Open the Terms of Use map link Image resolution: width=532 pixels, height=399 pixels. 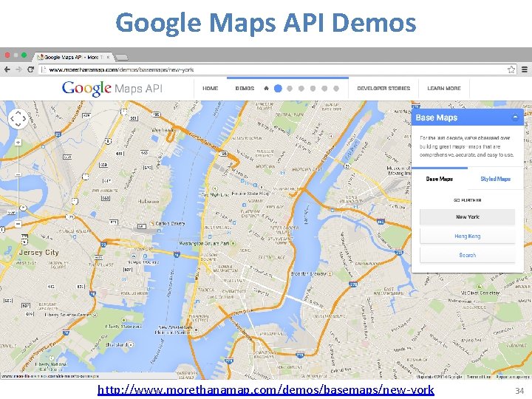[479, 377]
